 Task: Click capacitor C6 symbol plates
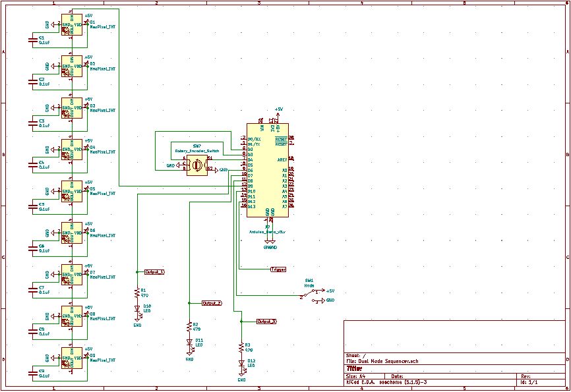pyautogui.click(x=33, y=248)
